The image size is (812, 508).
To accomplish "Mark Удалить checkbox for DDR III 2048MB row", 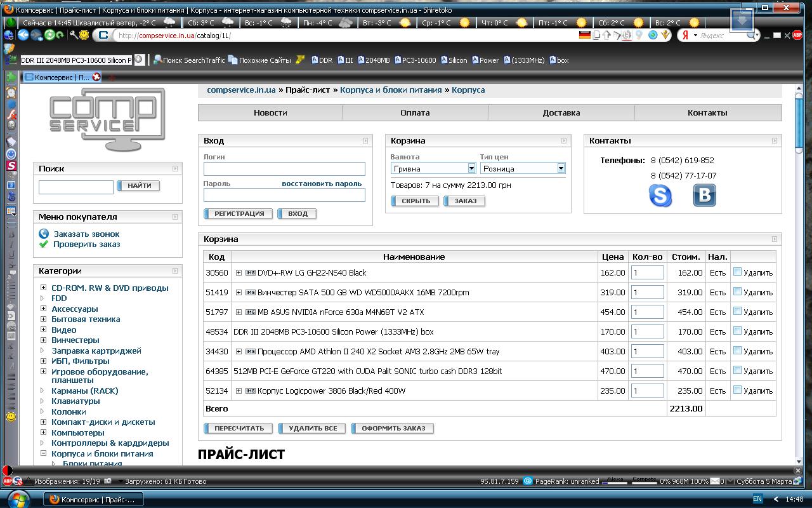I will (x=737, y=331).
